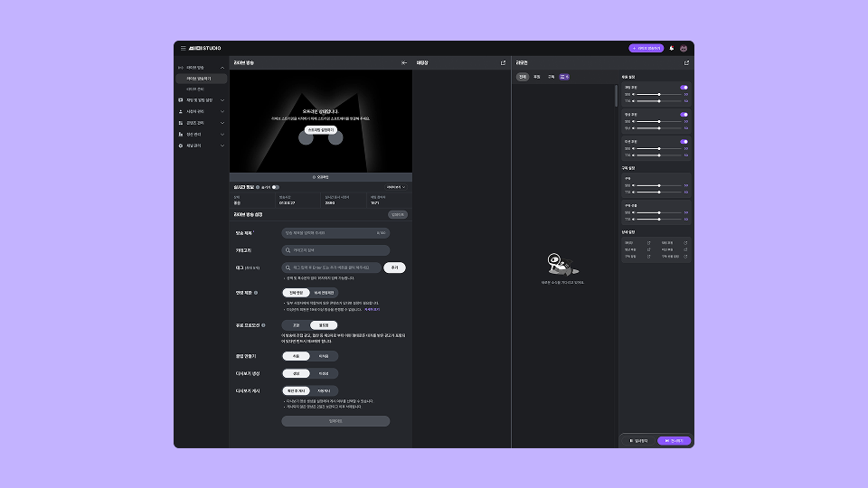This screenshot has height=488, width=868.
Task: Expand the content management sidebar section chevron
Action: pyautogui.click(x=222, y=123)
